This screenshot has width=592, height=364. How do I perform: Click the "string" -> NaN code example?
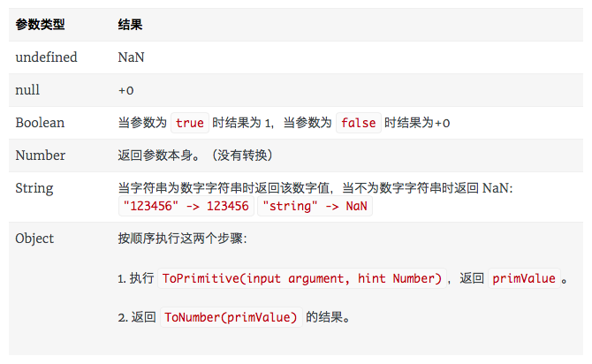click(315, 206)
